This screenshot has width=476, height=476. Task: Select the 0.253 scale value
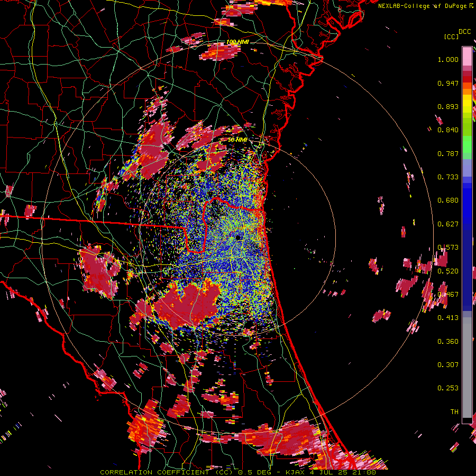click(448, 388)
